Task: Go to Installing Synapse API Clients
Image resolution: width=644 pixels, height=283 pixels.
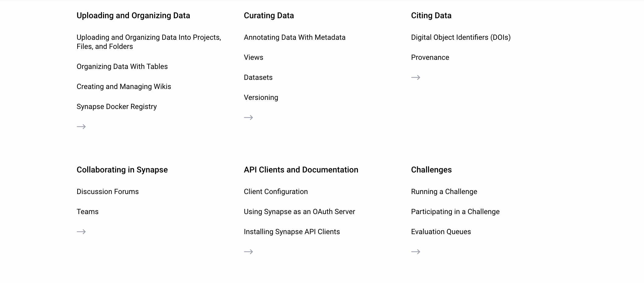Action: (292, 232)
